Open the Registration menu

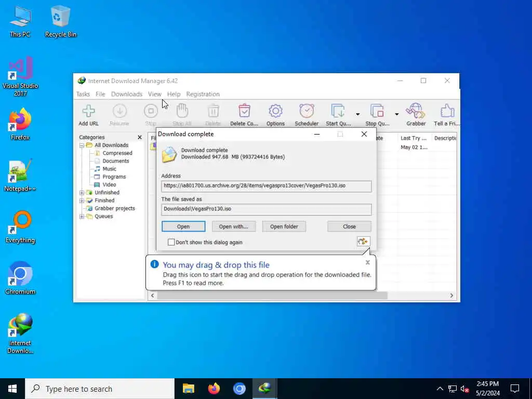pyautogui.click(x=203, y=94)
